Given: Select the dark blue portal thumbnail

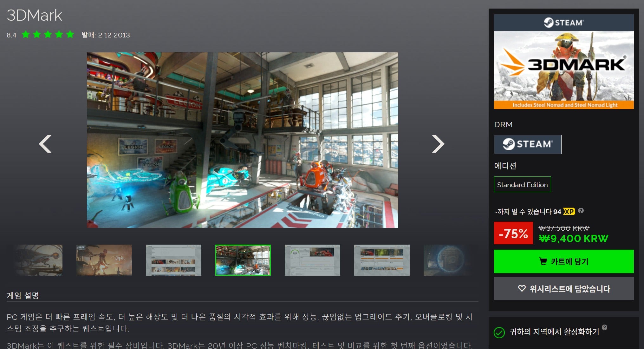Looking at the screenshot, I should pos(451,260).
